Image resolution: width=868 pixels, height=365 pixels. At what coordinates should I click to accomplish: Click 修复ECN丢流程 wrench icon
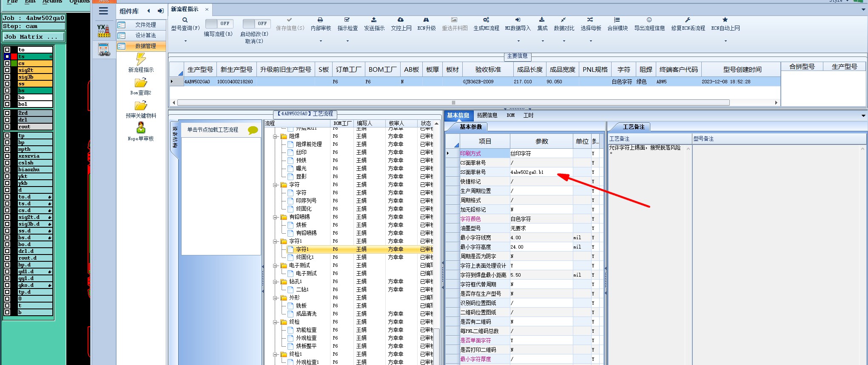click(x=688, y=20)
